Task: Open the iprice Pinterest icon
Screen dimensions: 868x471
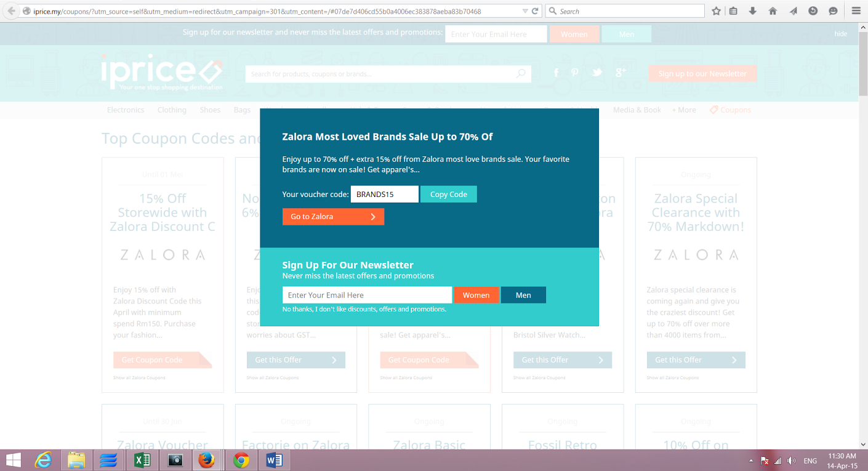Action: [575, 73]
